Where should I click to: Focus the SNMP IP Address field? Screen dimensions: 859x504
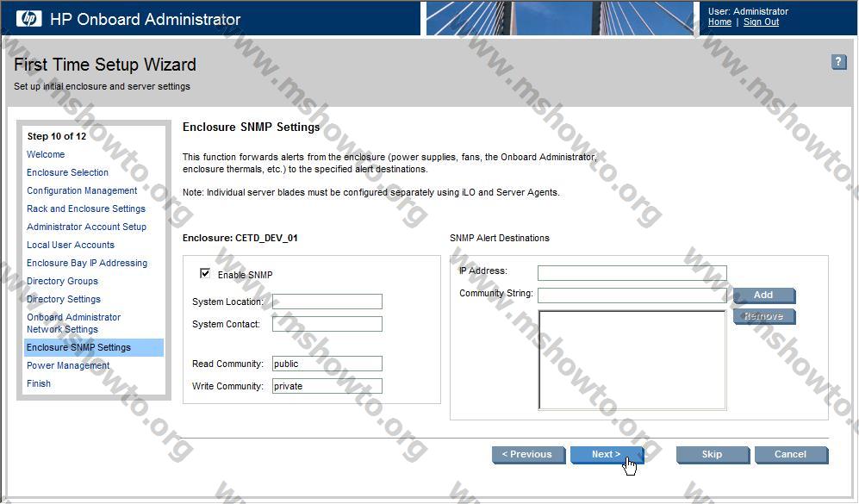click(632, 273)
